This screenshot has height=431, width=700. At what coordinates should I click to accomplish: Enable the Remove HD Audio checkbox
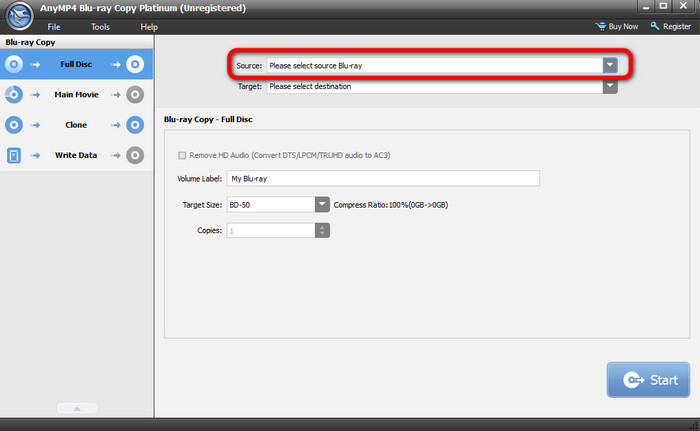pos(182,155)
